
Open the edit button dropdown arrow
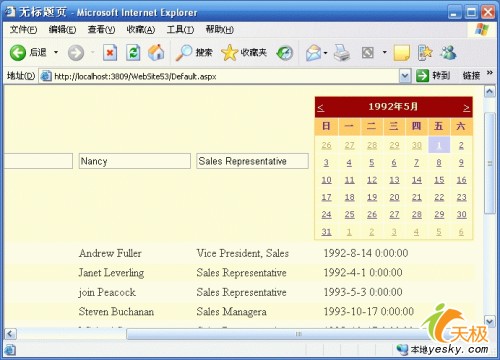[x=384, y=52]
